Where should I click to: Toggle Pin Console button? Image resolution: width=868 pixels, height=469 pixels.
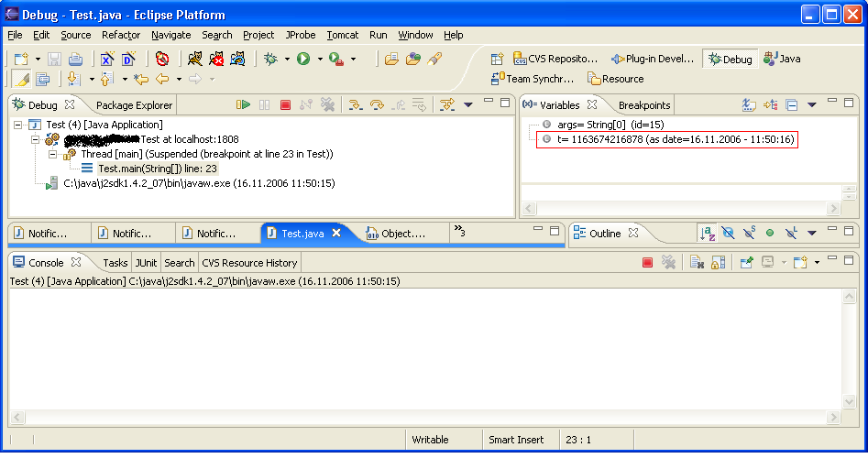point(746,262)
